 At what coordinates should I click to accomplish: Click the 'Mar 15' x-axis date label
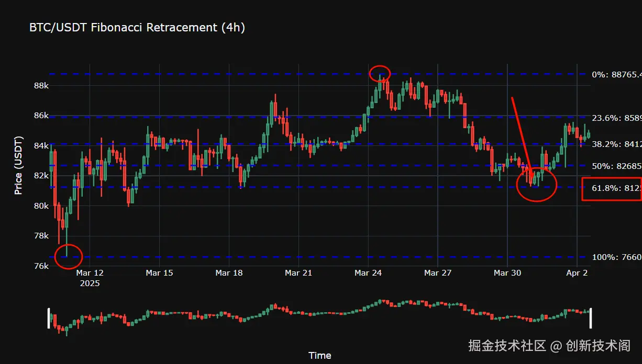(x=159, y=273)
